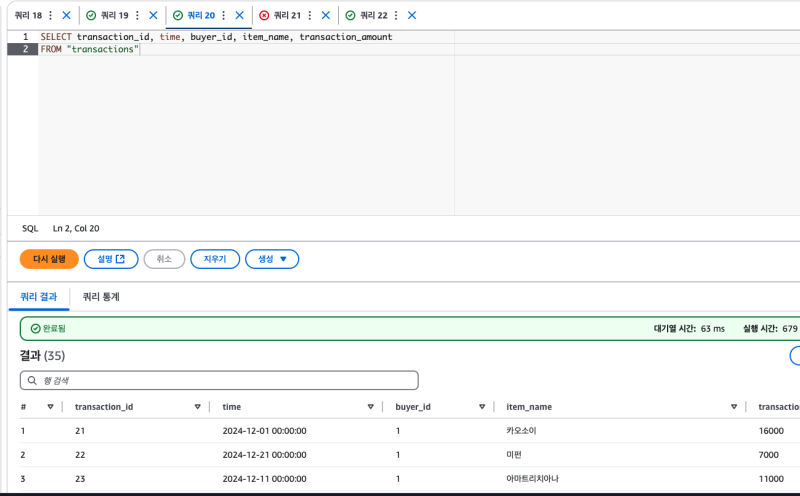
Task: Select the 쿼리 통계 tab
Action: coord(101,297)
